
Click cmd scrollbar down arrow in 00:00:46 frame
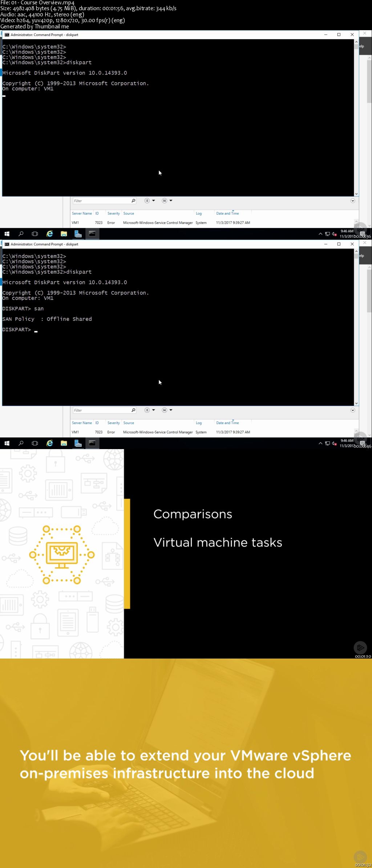coord(356,403)
